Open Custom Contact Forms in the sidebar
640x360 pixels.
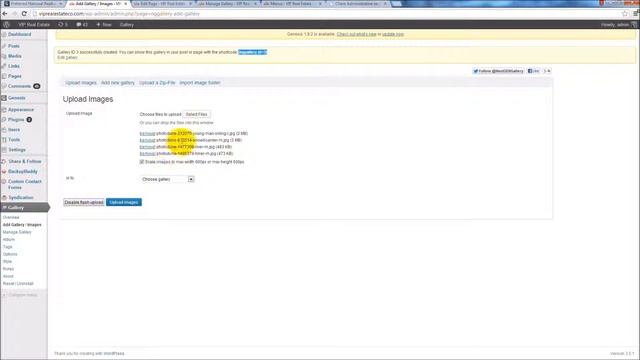click(24, 184)
